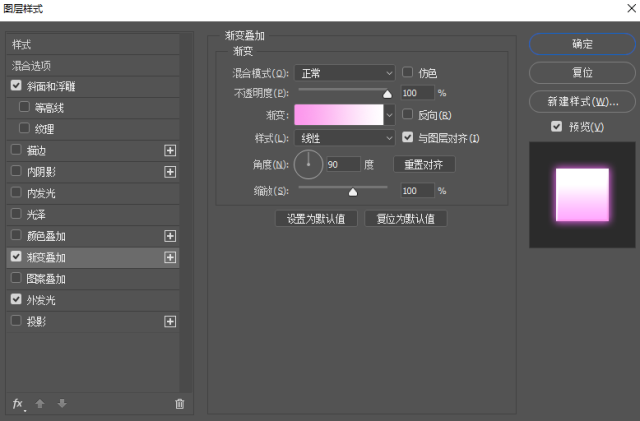640x421 pixels.
Task: Move effect down with the down arrow
Action: coord(62,404)
